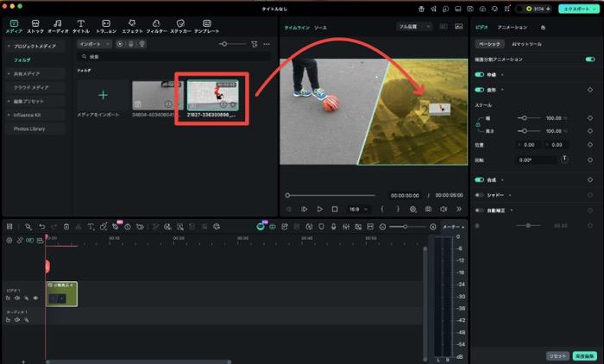Toggle the 枠線 (border) switch
This screenshot has height=364, width=604.
(479, 75)
